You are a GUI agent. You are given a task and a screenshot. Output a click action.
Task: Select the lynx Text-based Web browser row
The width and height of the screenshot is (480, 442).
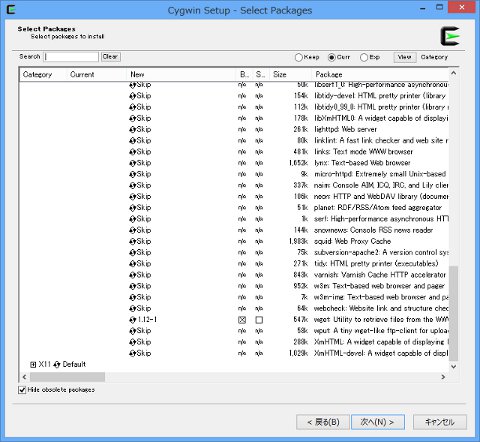[362, 163]
